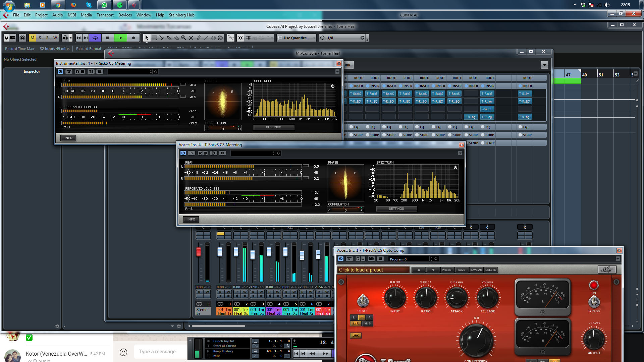Click the Record transport button
This screenshot has height=362, width=644.
(x=133, y=38)
